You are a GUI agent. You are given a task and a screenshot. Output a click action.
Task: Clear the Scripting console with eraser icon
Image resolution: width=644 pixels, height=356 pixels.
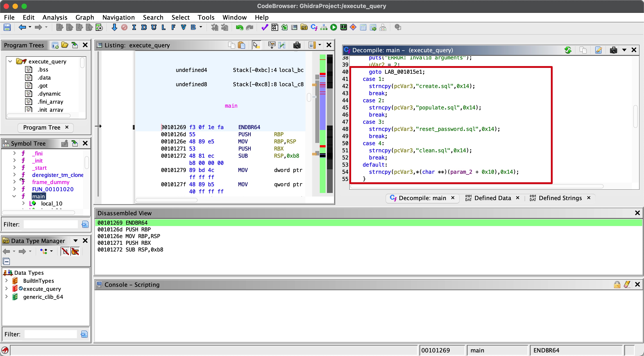pyautogui.click(x=627, y=284)
